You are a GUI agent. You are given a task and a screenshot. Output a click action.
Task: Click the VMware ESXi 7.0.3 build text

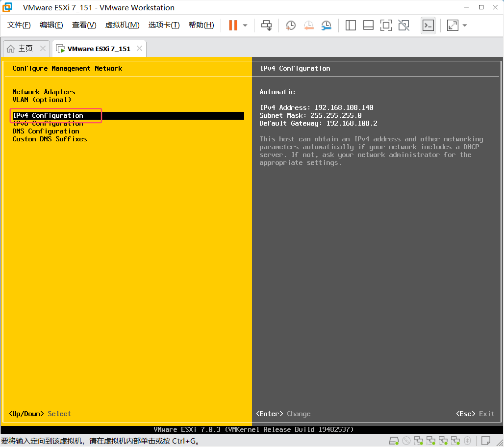253,429
